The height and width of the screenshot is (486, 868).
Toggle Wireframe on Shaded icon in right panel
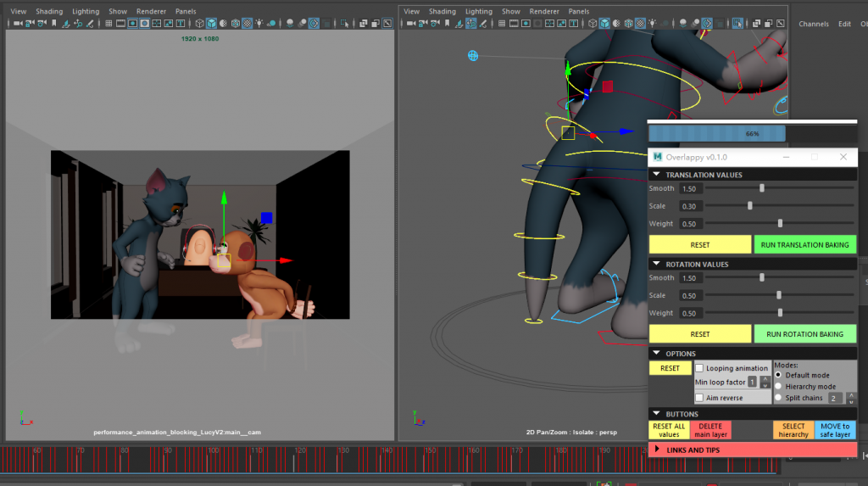[x=628, y=23]
